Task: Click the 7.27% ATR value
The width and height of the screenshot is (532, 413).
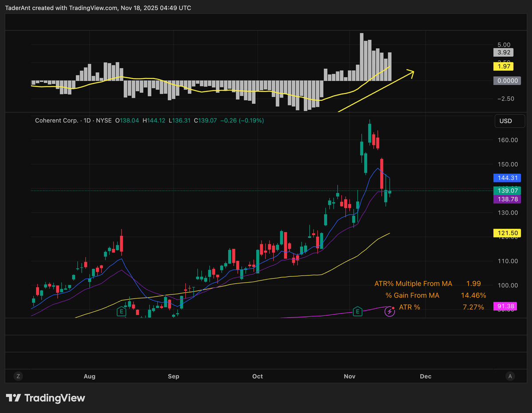Action: coord(473,307)
